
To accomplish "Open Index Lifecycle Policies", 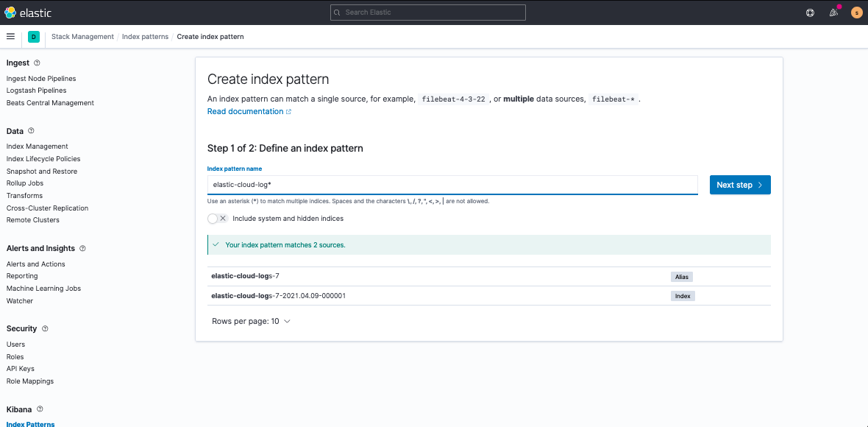I will click(x=43, y=159).
